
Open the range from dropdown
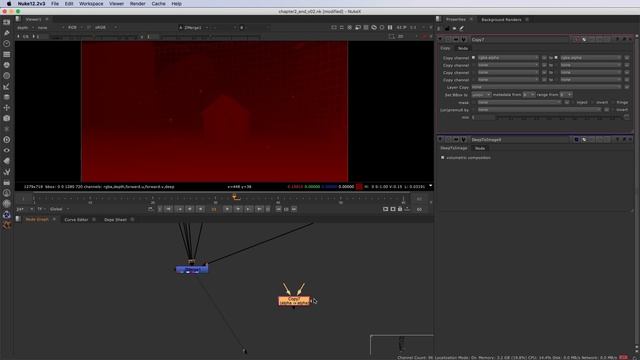[x=566, y=95]
